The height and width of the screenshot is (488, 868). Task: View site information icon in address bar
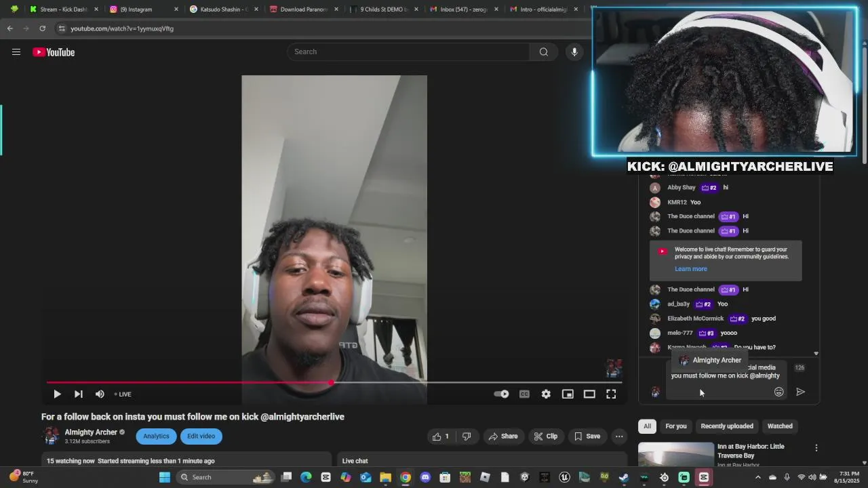pos(62,28)
